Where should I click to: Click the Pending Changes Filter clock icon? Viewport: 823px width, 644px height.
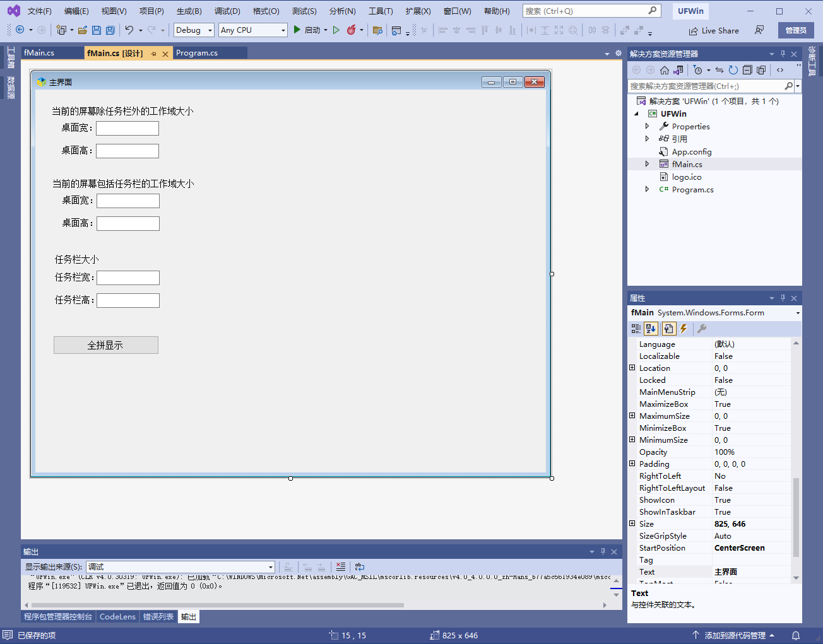pos(697,70)
